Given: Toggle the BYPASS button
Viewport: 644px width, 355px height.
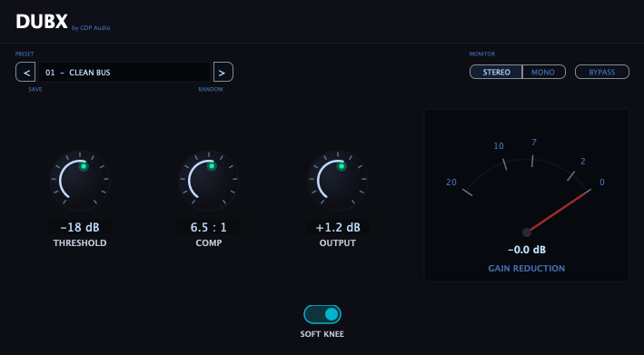Looking at the screenshot, I should click(602, 73).
